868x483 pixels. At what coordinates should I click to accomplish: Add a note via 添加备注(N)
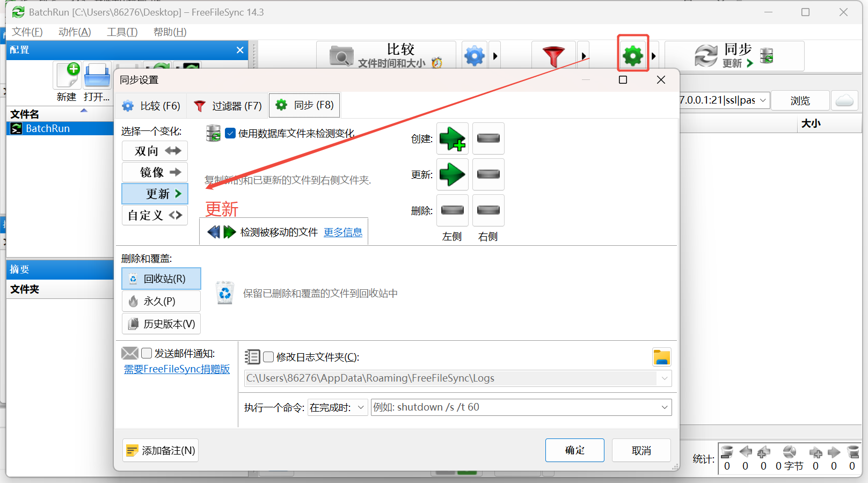(x=161, y=450)
